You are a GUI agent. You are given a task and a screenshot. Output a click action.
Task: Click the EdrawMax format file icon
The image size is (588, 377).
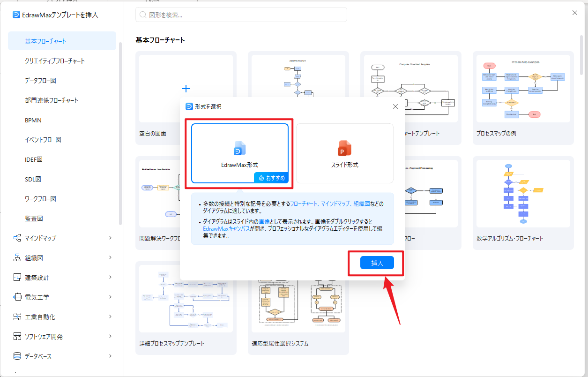pos(239,148)
